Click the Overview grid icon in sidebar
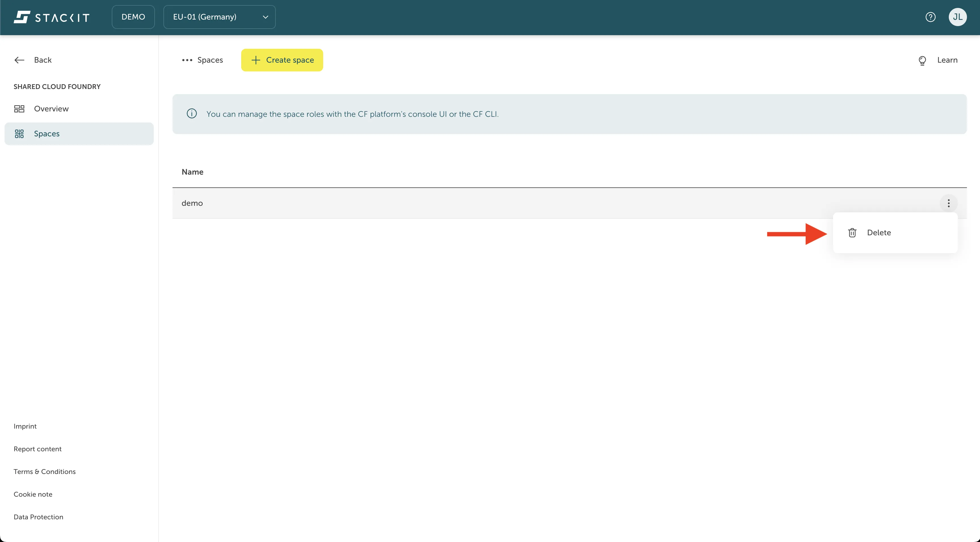 click(19, 108)
